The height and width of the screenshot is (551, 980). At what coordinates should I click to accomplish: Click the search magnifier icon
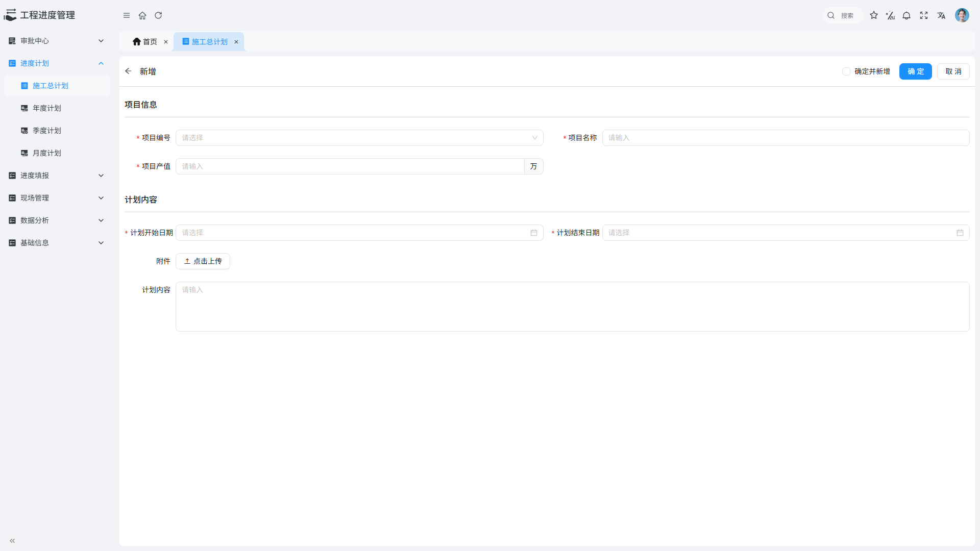click(x=831, y=15)
